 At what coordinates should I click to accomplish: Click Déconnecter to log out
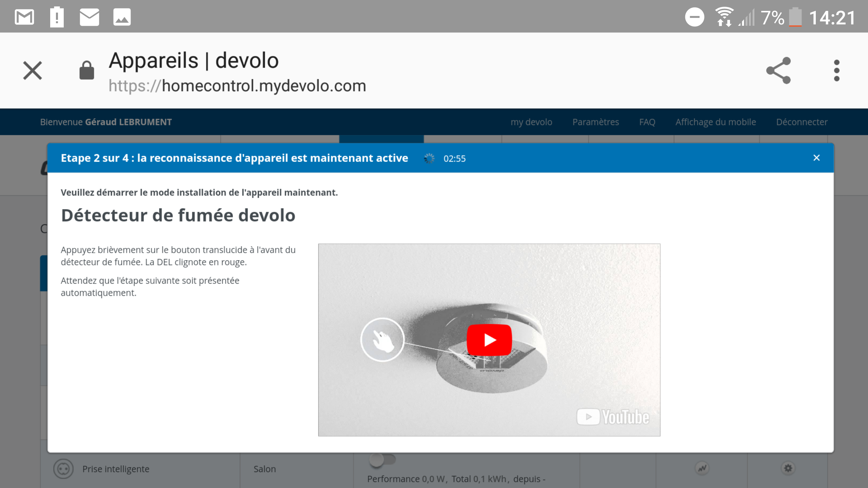(x=802, y=122)
